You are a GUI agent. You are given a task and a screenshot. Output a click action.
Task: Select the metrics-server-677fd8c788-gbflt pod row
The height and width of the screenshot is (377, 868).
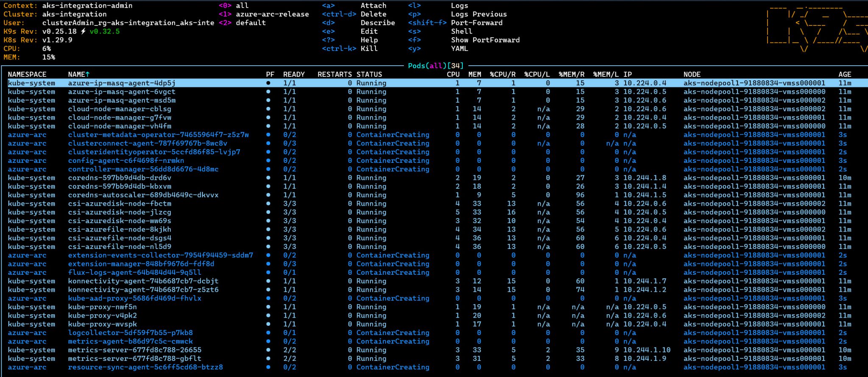click(x=134, y=358)
